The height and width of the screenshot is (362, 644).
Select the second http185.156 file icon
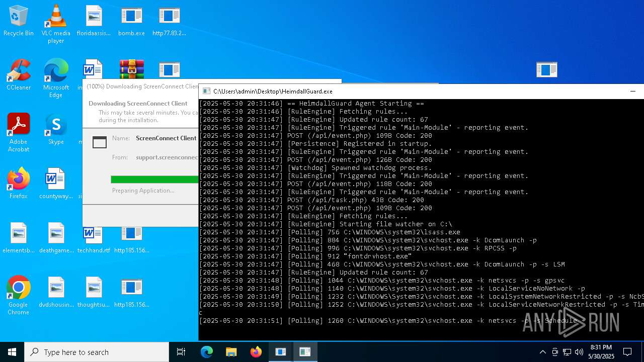(131, 292)
